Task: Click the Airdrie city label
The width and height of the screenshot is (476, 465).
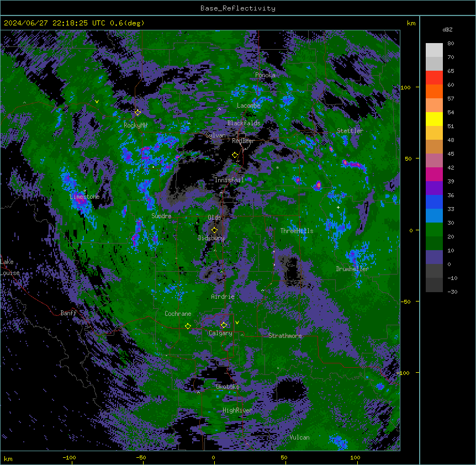Action: pyautogui.click(x=223, y=297)
